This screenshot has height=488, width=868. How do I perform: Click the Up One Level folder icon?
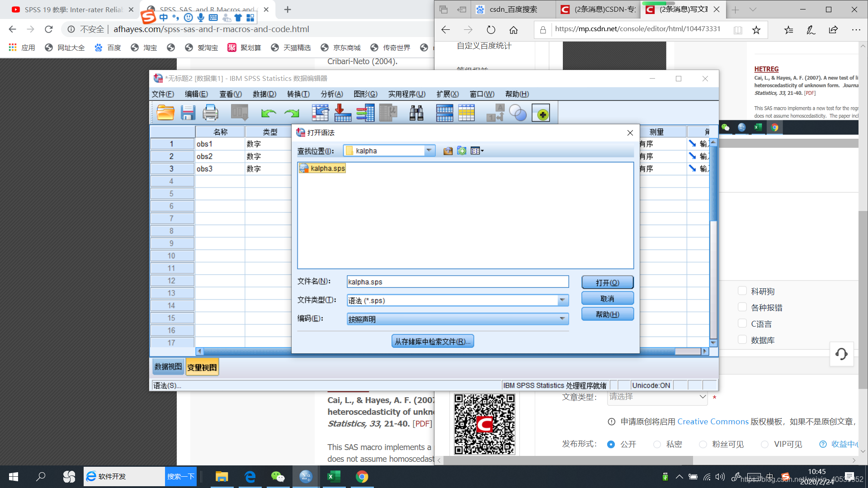coord(448,151)
